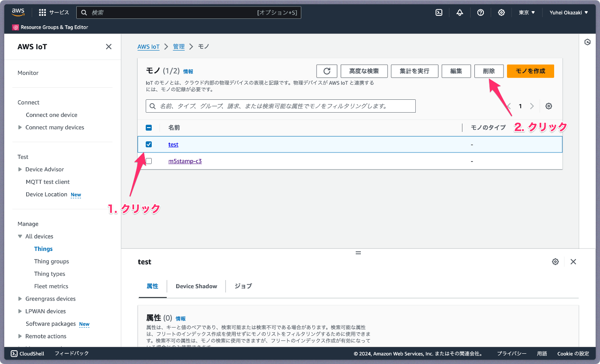The image size is (600, 364).
Task: Open the m5stamp-c3 thing link
Action: pos(185,161)
